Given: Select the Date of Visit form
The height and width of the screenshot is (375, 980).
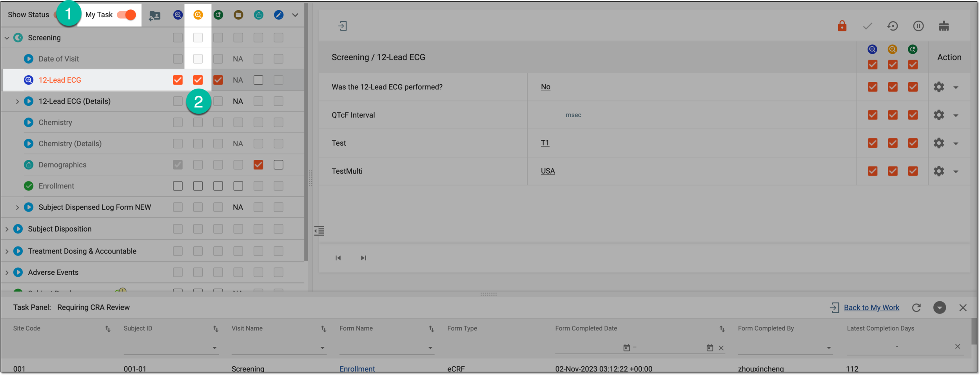Looking at the screenshot, I should point(58,59).
